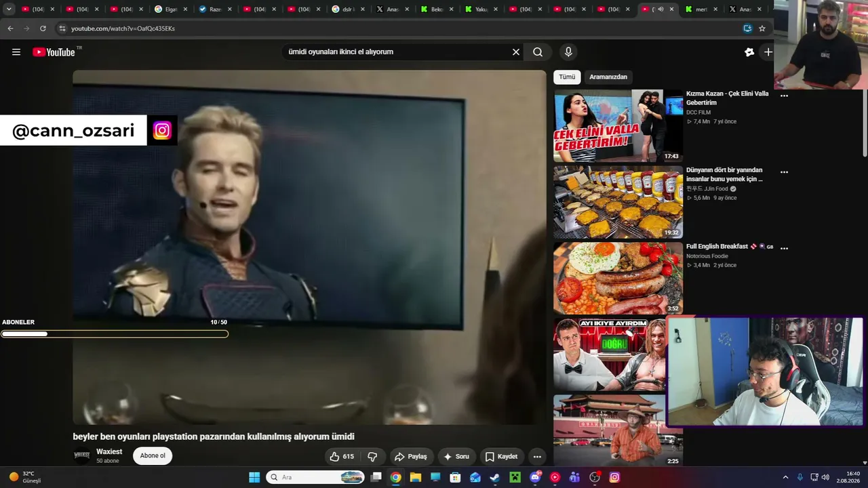Submit search with the magnifier button
This screenshot has height=488, width=868.
pyautogui.click(x=538, y=52)
